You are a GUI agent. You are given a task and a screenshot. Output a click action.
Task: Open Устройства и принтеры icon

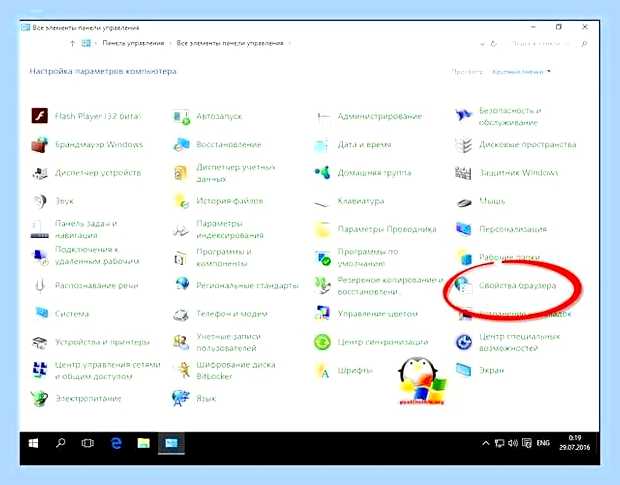40,342
